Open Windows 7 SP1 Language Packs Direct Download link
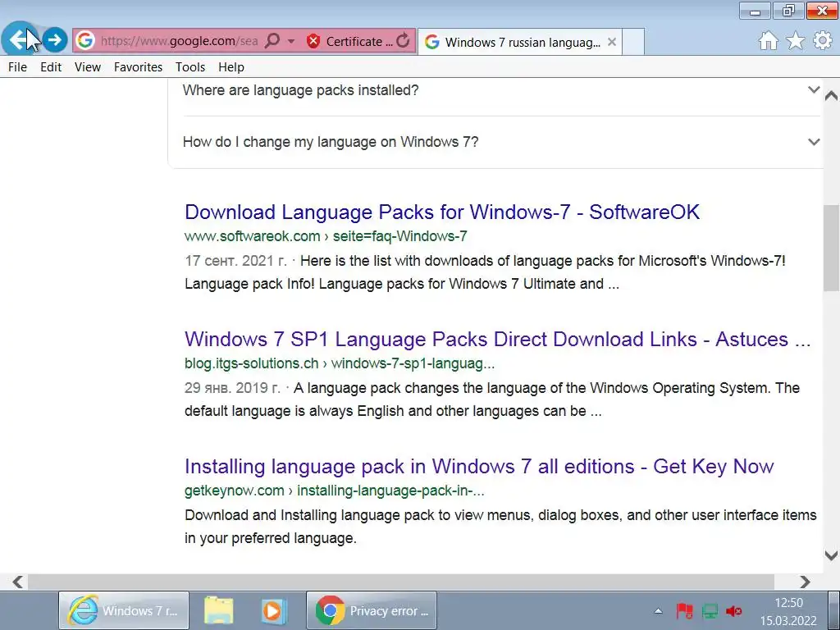Screen dimensions: 840x630 [497, 339]
